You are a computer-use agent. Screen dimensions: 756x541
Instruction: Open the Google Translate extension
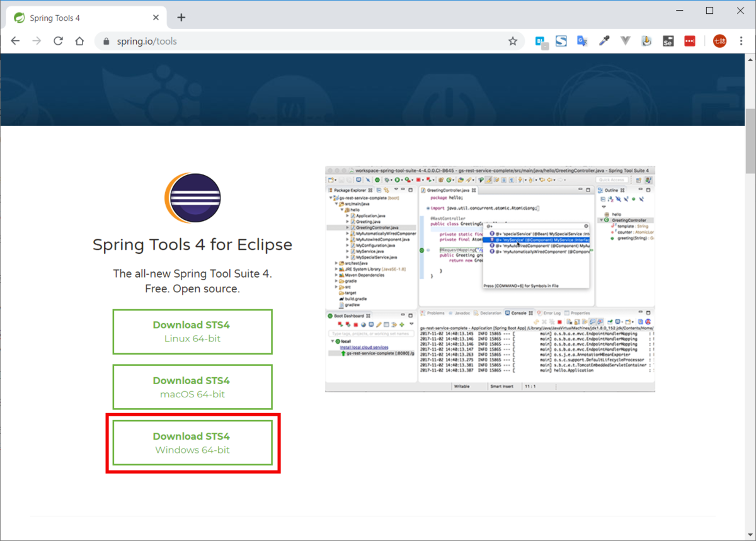(583, 41)
